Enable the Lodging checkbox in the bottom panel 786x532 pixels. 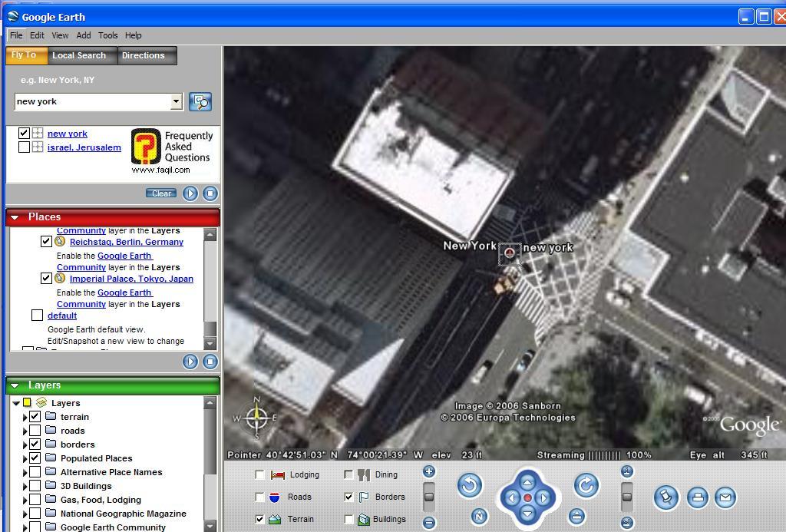(259, 474)
